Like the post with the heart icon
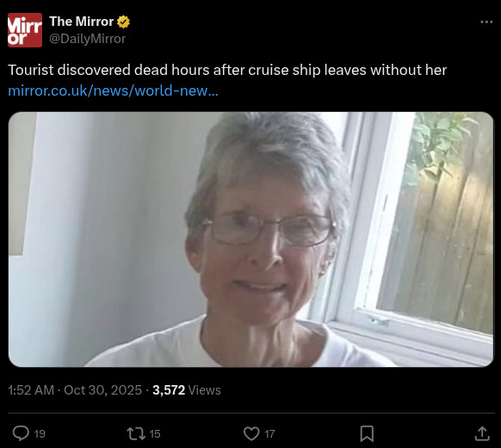501x448 pixels. pos(251,433)
